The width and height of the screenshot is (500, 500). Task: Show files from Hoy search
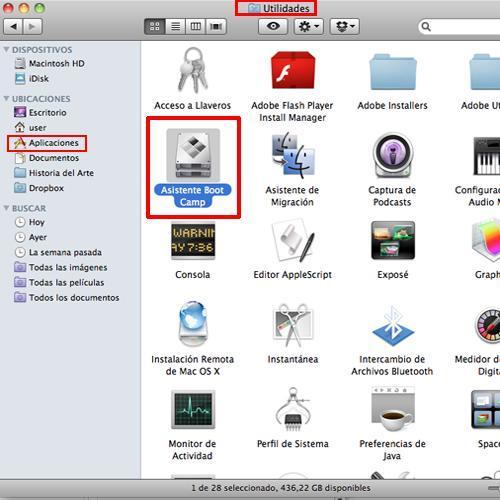[30, 222]
